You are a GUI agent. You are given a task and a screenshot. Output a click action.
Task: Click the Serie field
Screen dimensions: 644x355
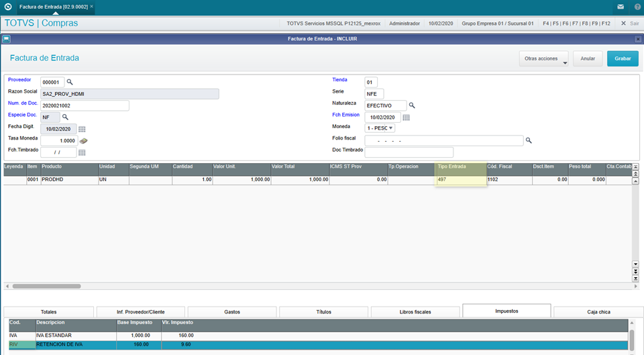point(374,94)
